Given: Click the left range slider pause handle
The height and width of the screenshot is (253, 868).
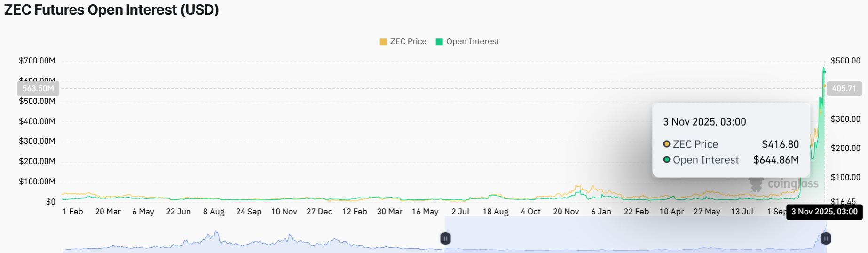Looking at the screenshot, I should pyautogui.click(x=445, y=238).
